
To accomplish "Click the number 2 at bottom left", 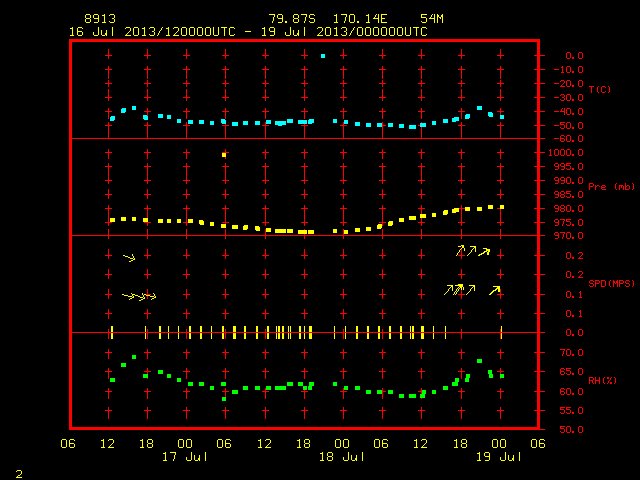I will tap(19, 474).
